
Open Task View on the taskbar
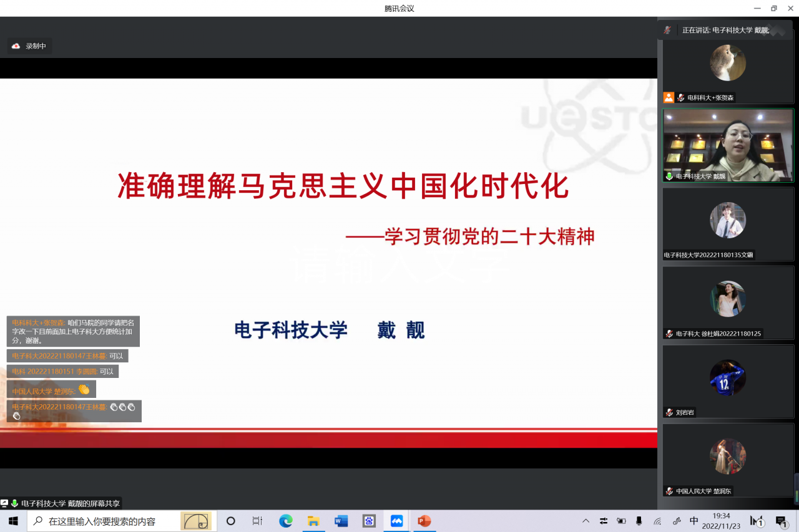click(257, 521)
